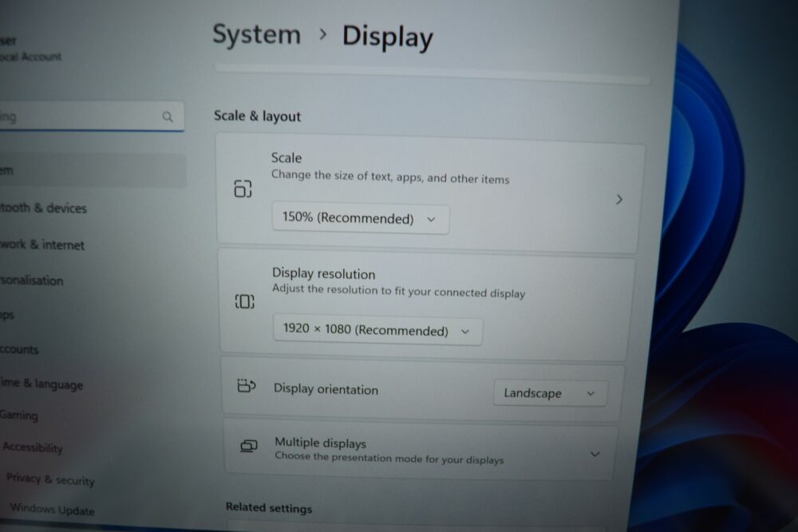Click the Local Account user profile
Screen dimensions: 798x532
point(30,49)
